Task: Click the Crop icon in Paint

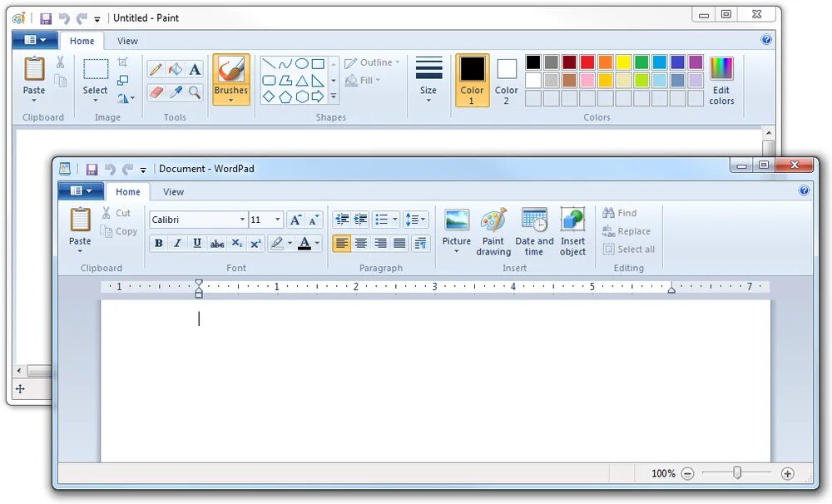Action: point(122,62)
